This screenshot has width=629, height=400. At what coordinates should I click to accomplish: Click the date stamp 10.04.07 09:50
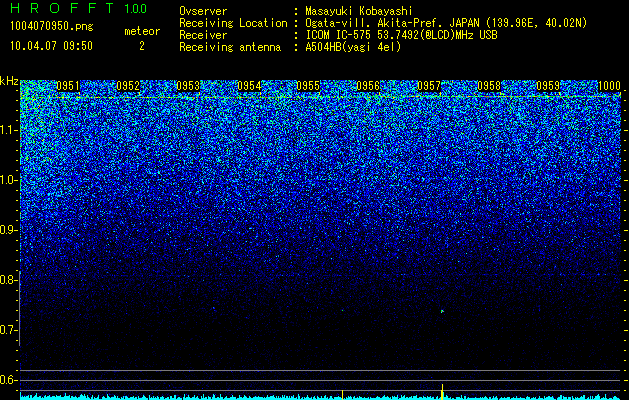tap(51, 46)
